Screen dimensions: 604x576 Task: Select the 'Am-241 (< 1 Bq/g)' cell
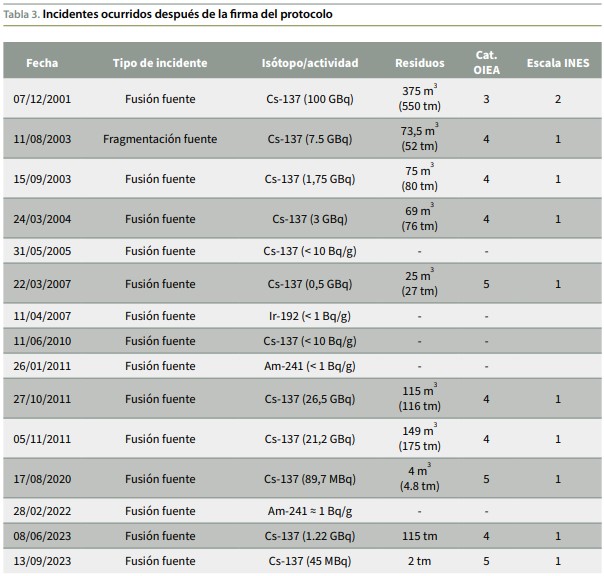(x=309, y=366)
